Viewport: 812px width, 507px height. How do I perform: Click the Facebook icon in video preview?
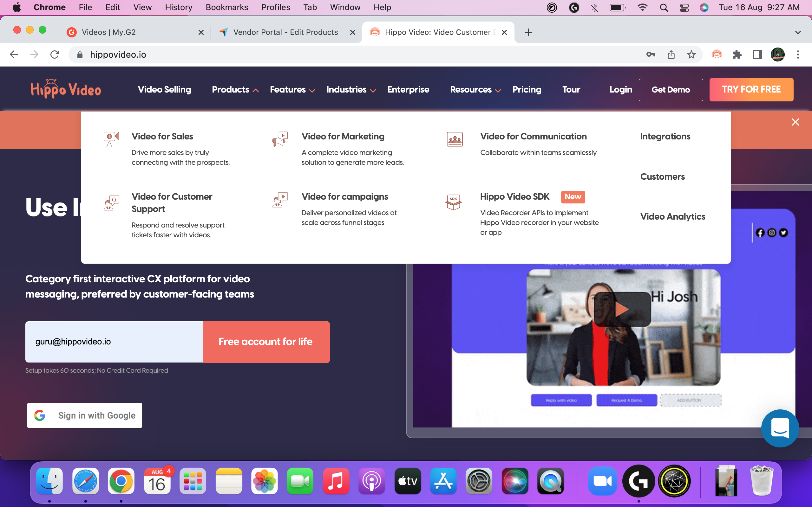coord(760,233)
